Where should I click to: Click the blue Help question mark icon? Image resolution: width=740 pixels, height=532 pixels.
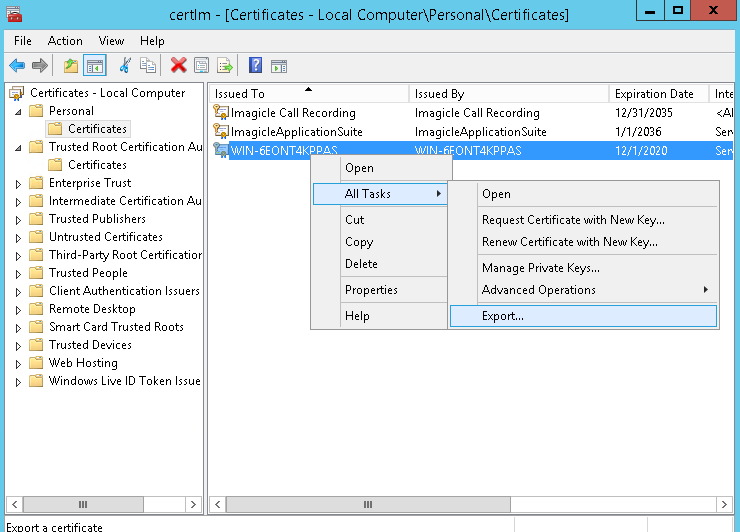point(255,66)
